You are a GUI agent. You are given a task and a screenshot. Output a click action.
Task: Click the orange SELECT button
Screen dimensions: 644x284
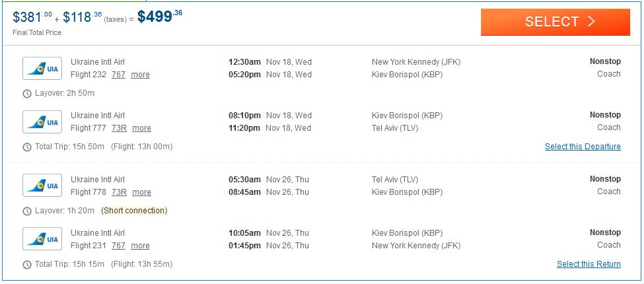pyautogui.click(x=555, y=22)
